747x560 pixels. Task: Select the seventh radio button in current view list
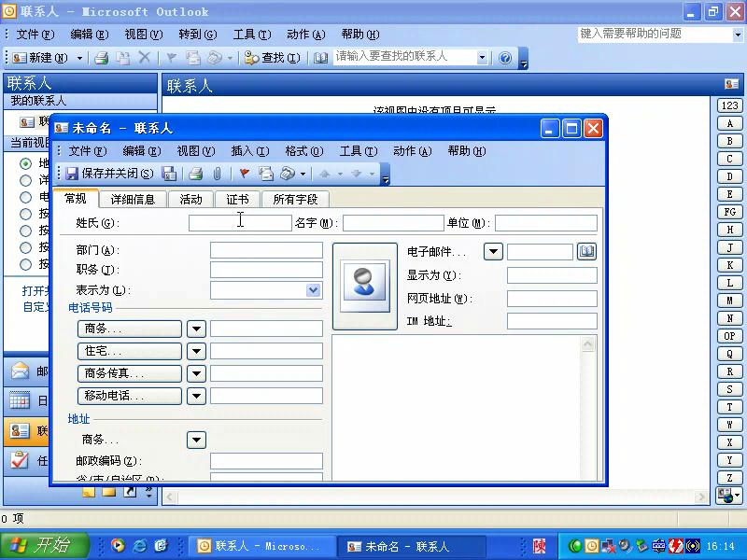(26, 265)
